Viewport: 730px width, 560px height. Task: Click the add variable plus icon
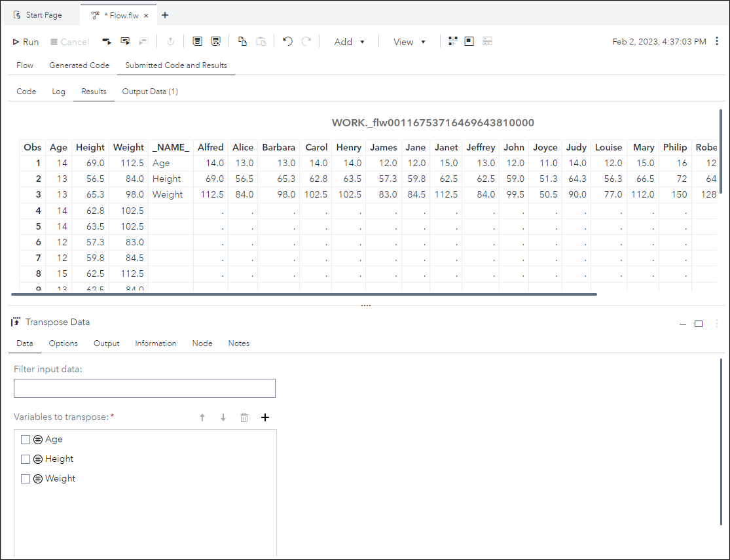point(265,417)
